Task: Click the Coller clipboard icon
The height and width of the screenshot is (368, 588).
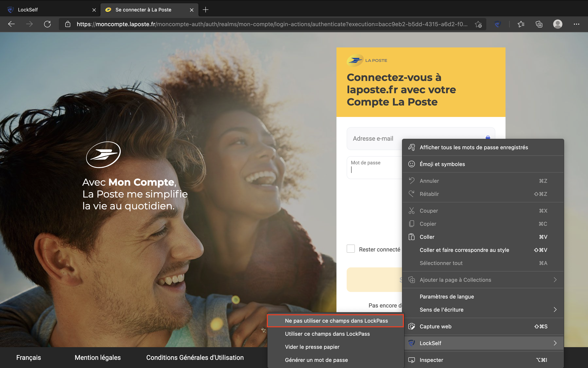Action: (411, 237)
